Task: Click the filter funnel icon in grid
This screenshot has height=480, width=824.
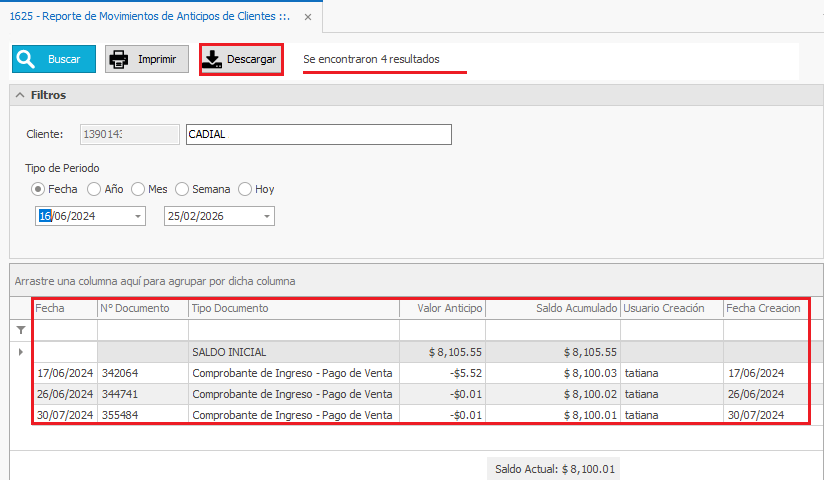Action: click(21, 330)
